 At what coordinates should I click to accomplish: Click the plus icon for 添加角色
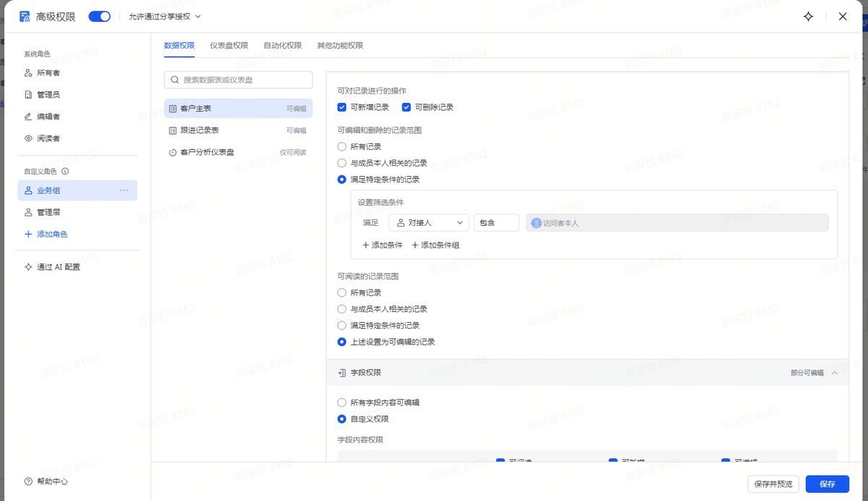[28, 234]
